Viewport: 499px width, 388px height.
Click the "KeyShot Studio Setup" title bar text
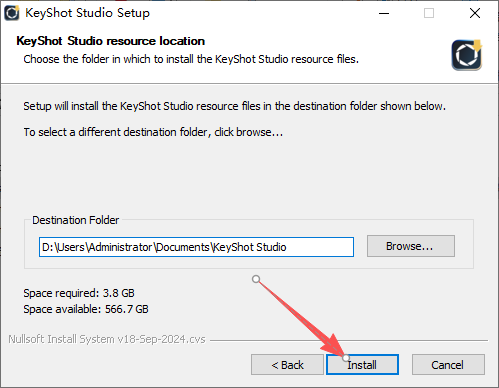(88, 13)
